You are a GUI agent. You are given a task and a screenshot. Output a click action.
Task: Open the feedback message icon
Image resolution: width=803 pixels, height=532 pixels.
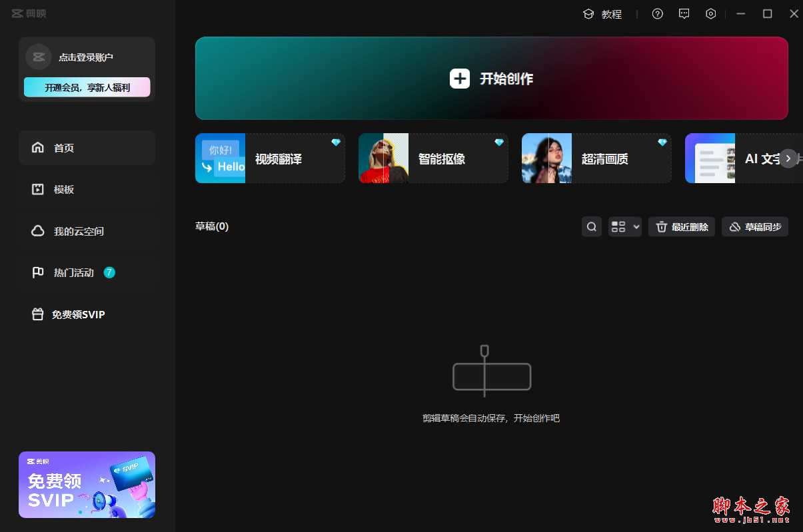pos(684,13)
